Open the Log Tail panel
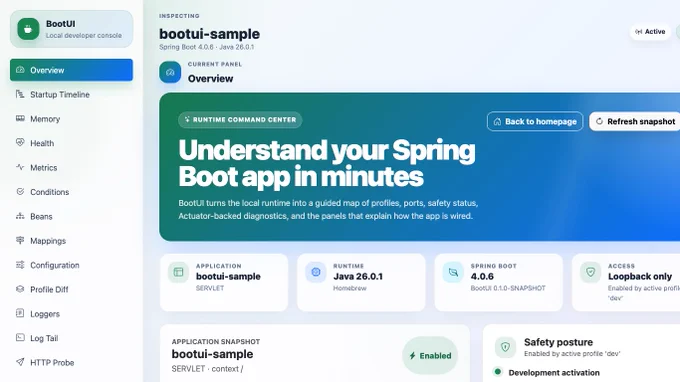 point(72,338)
